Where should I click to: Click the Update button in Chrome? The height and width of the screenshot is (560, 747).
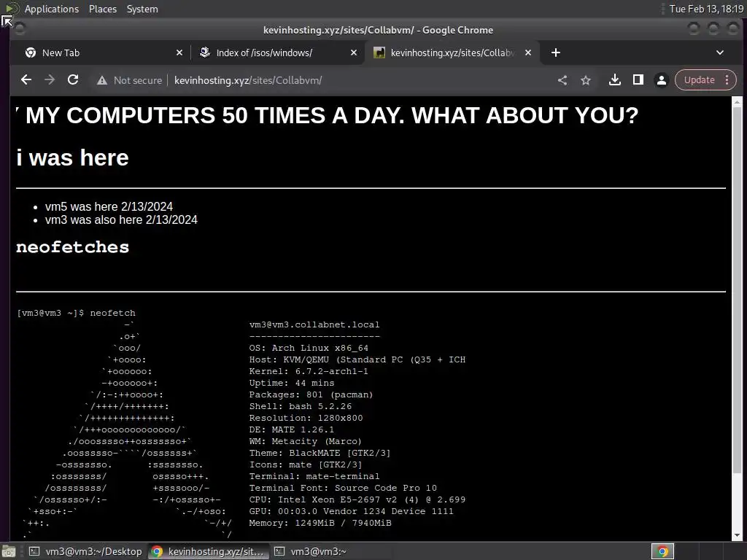699,80
